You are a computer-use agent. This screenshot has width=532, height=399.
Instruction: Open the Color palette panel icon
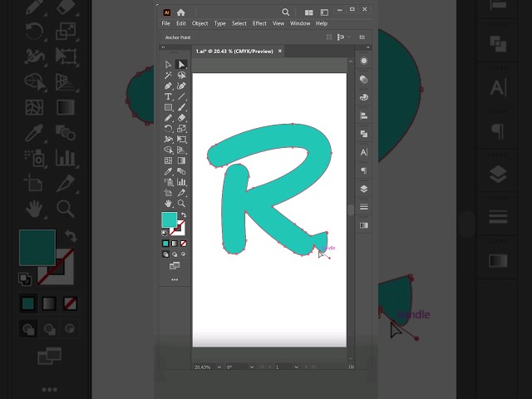[x=364, y=97]
